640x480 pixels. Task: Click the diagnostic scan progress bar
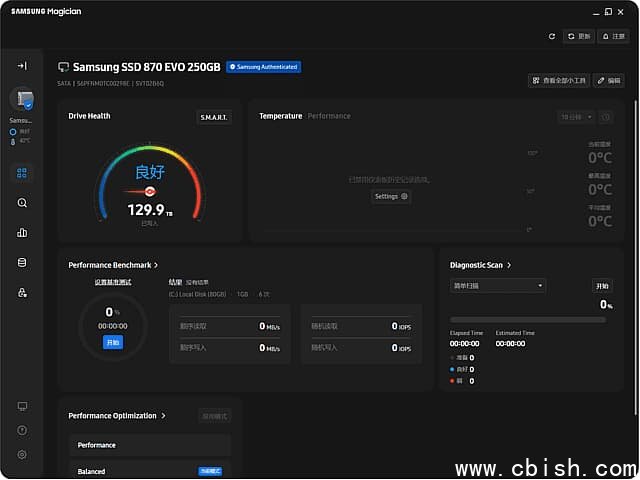tap(528, 320)
